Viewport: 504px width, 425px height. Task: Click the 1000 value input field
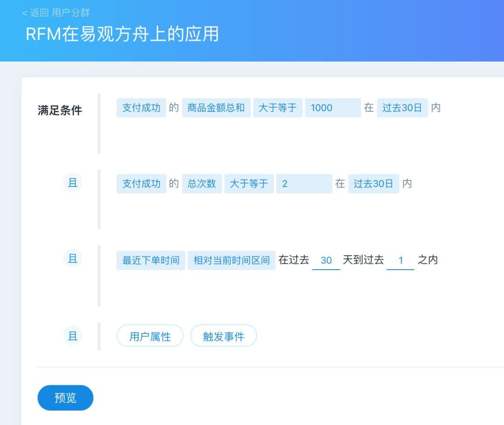pos(333,108)
